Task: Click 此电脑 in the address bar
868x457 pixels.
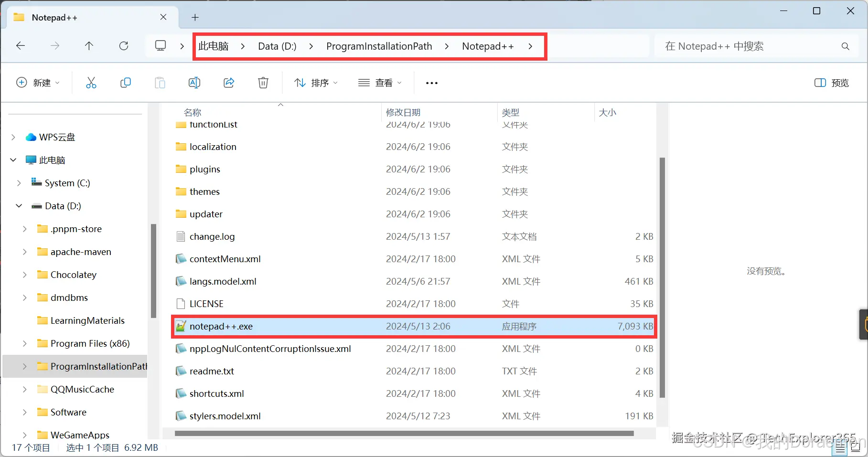Action: coord(214,46)
